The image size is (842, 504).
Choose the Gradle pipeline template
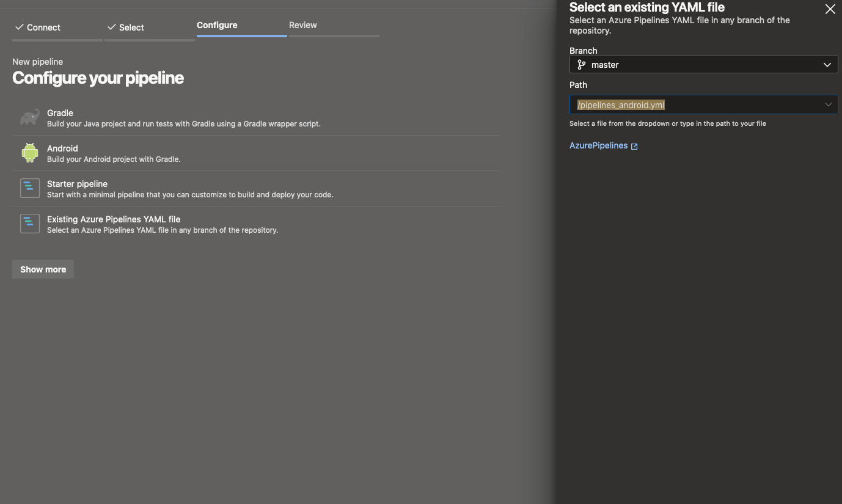click(257, 118)
